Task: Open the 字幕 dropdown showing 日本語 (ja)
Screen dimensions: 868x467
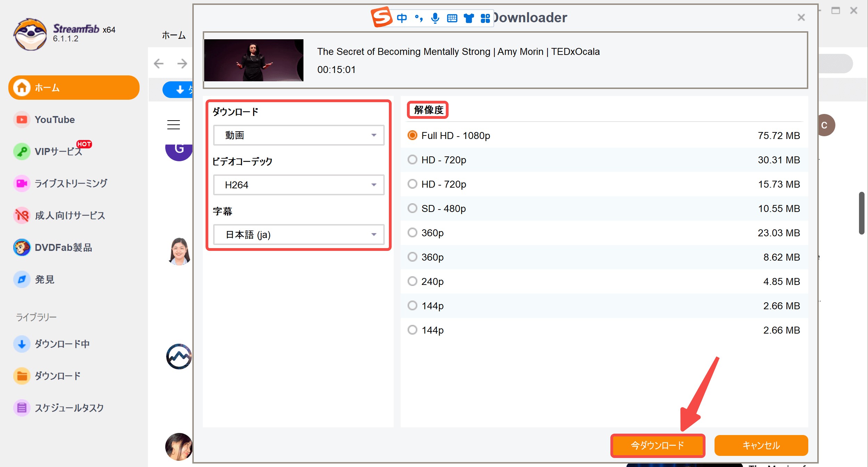Action: 299,235
